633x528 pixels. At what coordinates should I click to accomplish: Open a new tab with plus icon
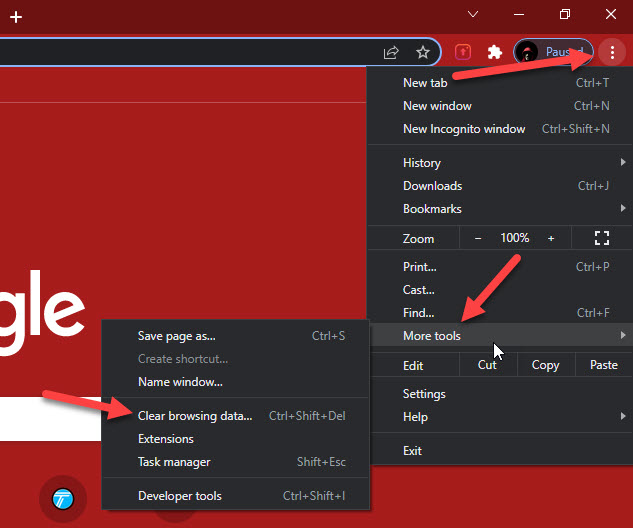(16, 17)
